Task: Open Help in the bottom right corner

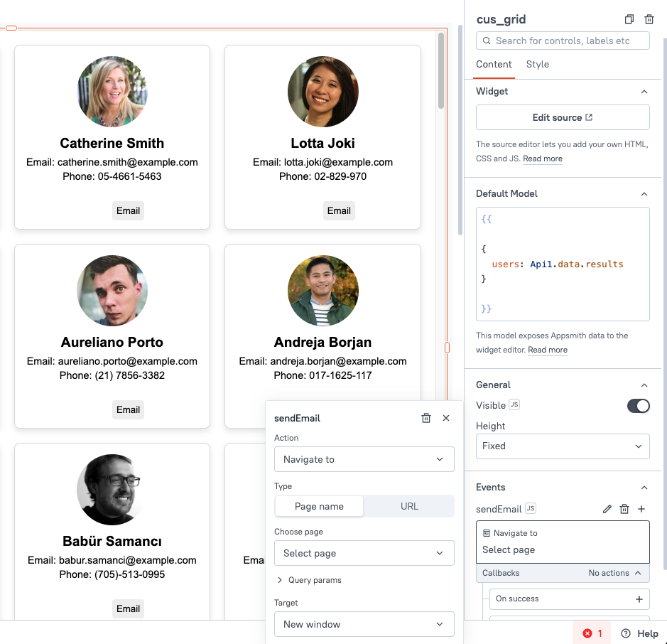Action: [x=639, y=633]
